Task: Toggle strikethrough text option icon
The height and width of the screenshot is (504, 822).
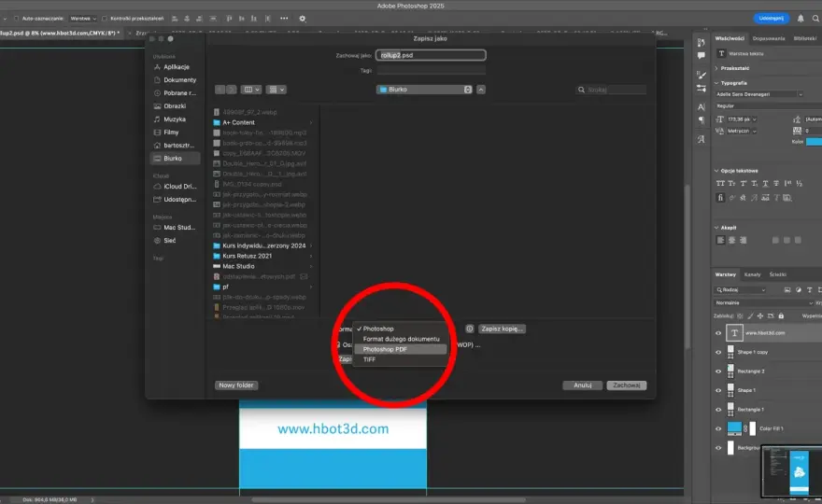Action: (776, 183)
